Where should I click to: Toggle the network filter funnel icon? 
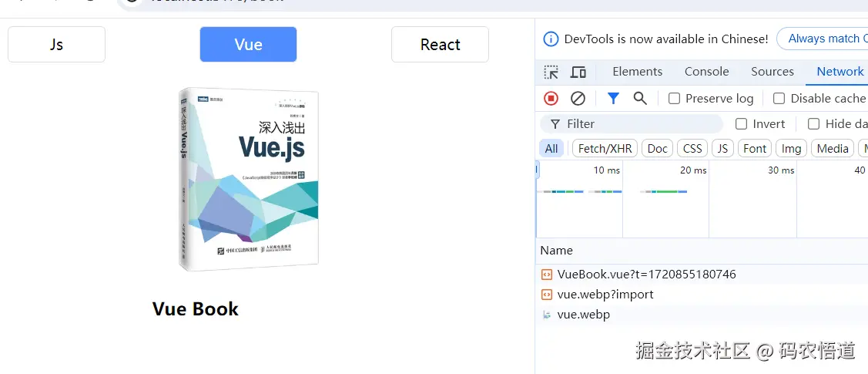pos(613,99)
